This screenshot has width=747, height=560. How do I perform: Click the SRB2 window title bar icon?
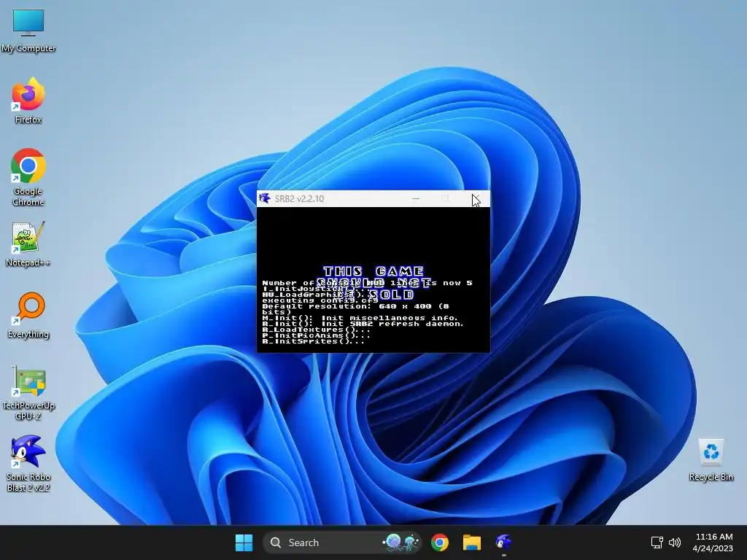[265, 198]
